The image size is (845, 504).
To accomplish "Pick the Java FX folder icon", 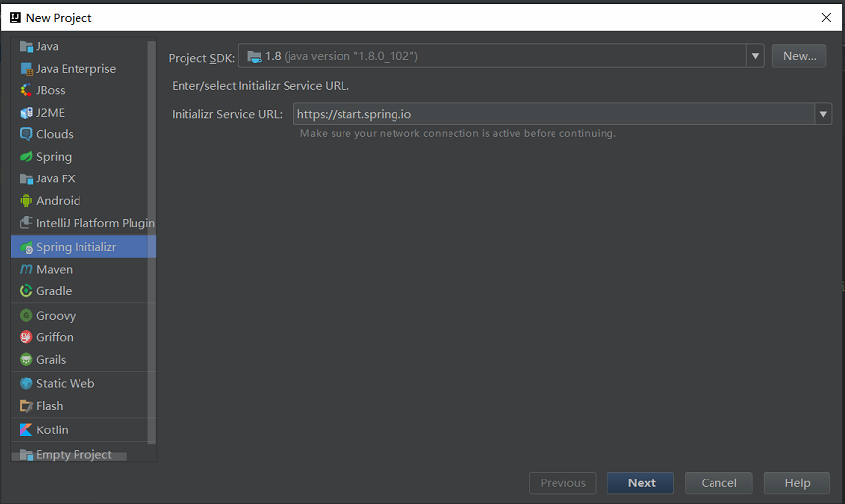I will pos(26,178).
